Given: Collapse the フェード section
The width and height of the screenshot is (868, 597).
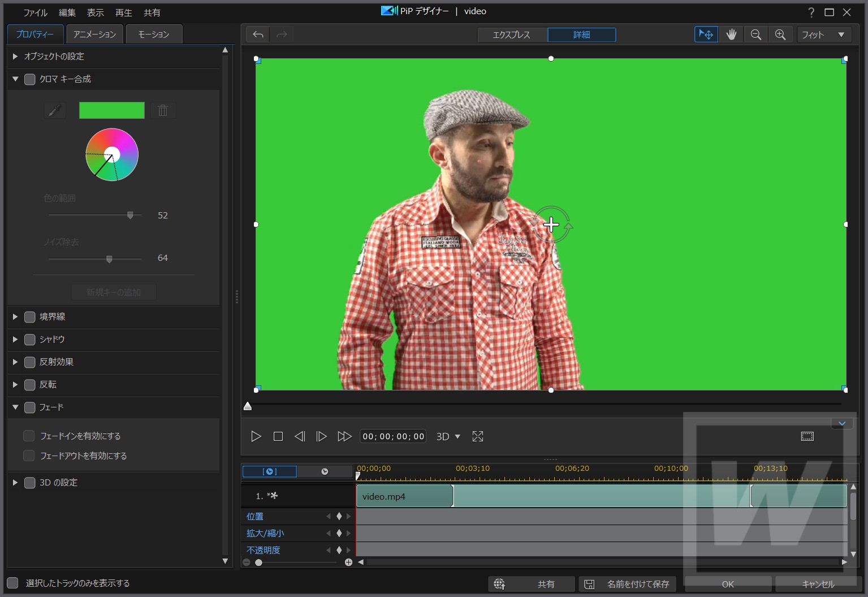Looking at the screenshot, I should pos(15,407).
